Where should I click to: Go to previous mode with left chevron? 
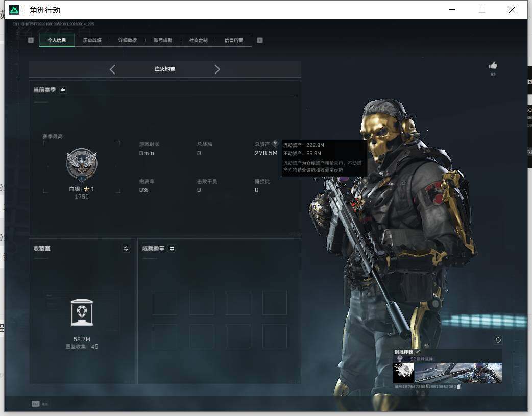113,69
